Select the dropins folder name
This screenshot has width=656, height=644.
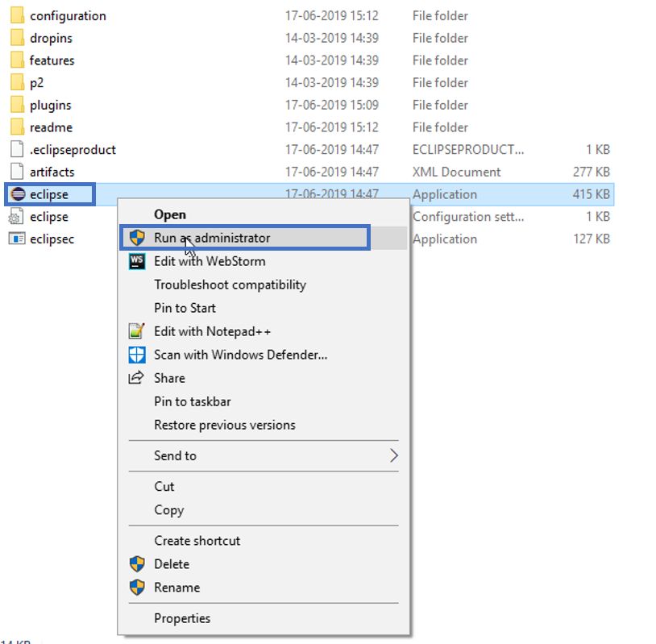point(51,38)
